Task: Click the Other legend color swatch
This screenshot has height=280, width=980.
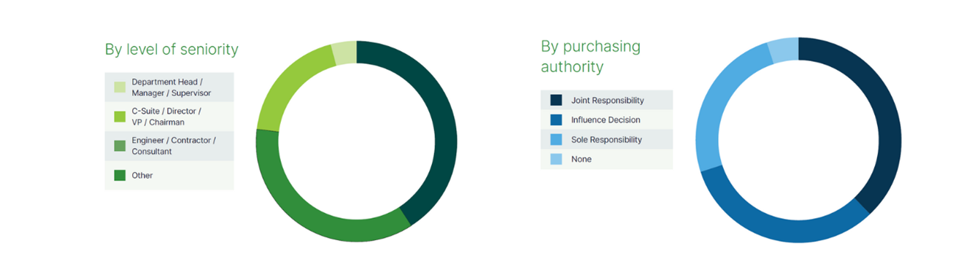Action: point(120,175)
